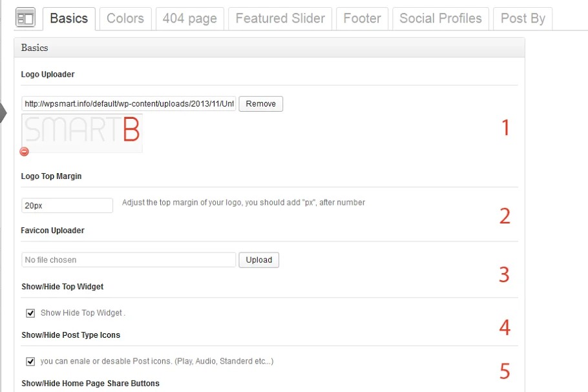The image size is (588, 392).
Task: Collapse the Basics panel header
Action: [x=269, y=48]
